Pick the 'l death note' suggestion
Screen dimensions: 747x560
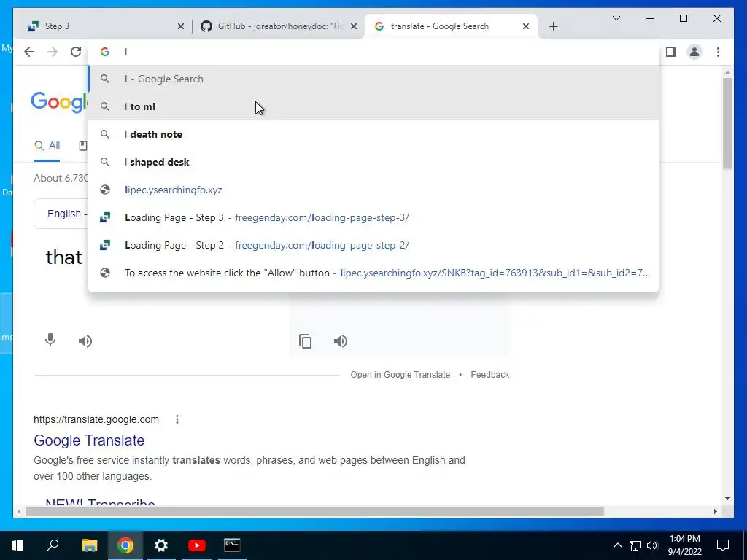pyautogui.click(x=374, y=134)
